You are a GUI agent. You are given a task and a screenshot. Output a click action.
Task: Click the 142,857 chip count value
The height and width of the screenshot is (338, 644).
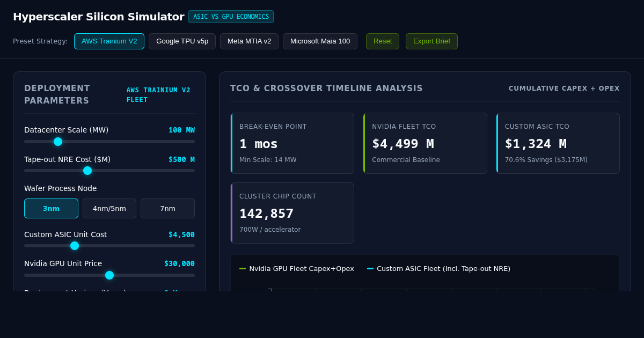266,214
